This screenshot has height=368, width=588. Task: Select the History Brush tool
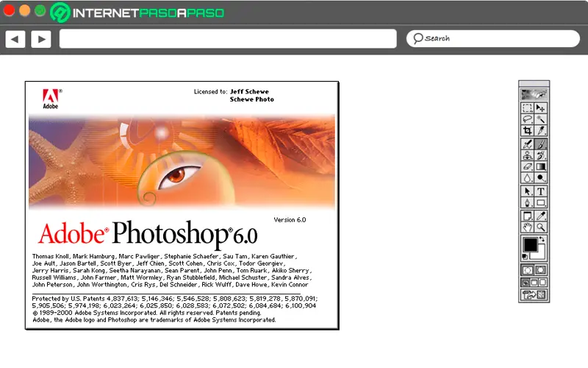pos(540,155)
